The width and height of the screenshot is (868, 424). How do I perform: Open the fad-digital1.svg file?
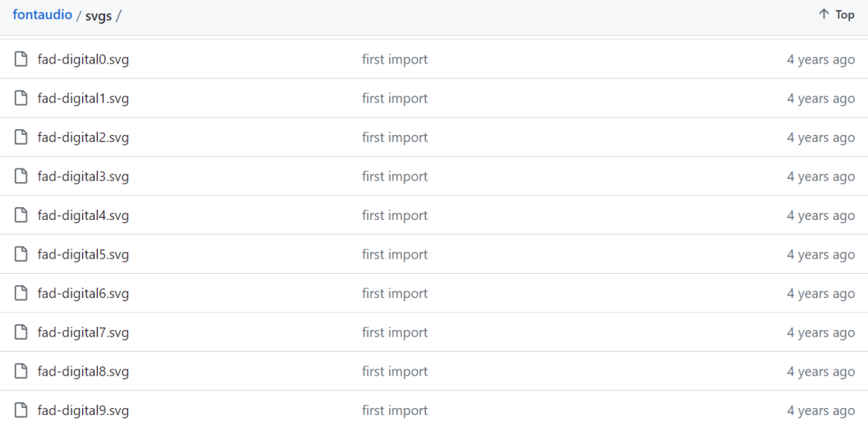pyautogui.click(x=83, y=99)
